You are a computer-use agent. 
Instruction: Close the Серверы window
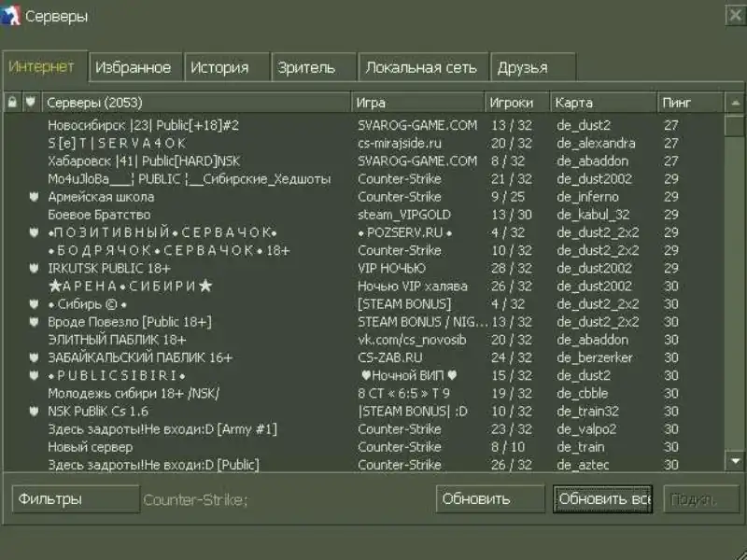click(736, 15)
